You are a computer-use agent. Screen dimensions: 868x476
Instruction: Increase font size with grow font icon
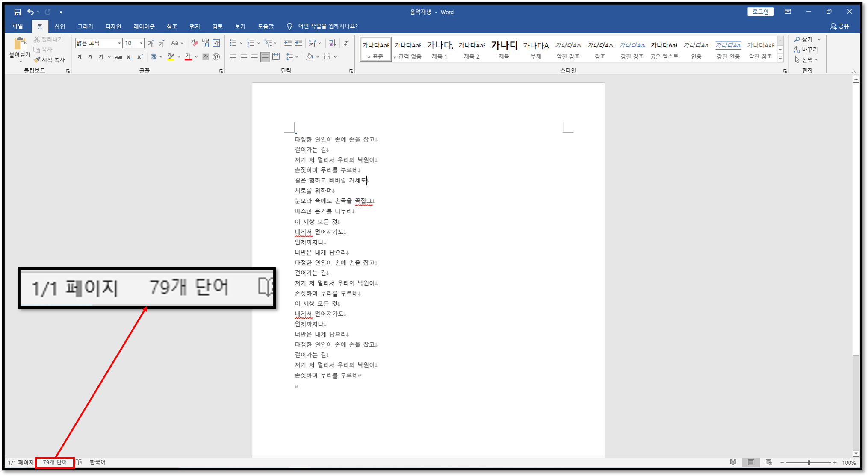click(x=151, y=43)
